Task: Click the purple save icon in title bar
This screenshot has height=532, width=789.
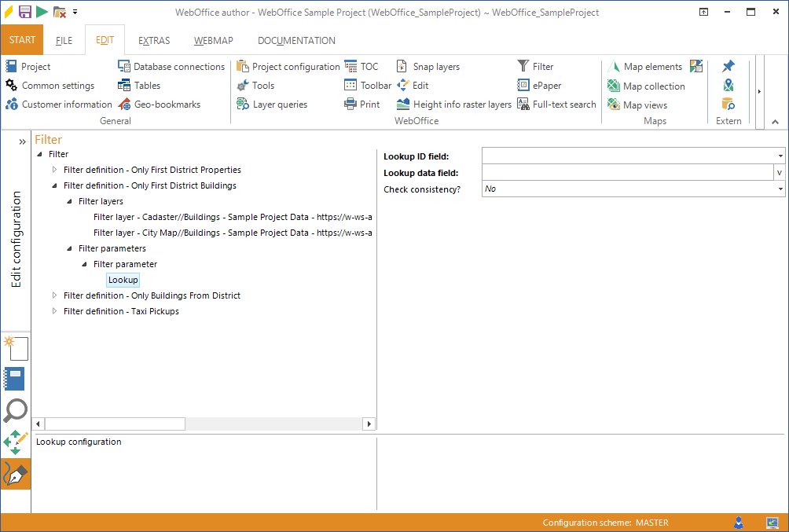Action: click(x=25, y=12)
